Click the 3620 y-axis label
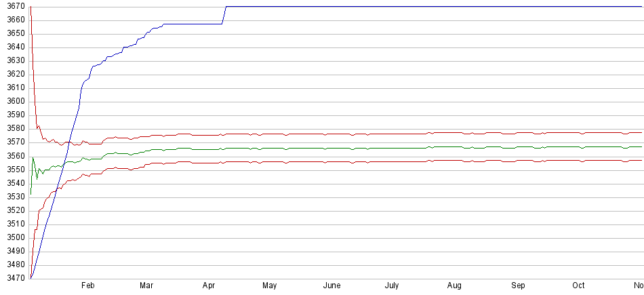Viewport: 644px width, 295px height. tap(14, 75)
